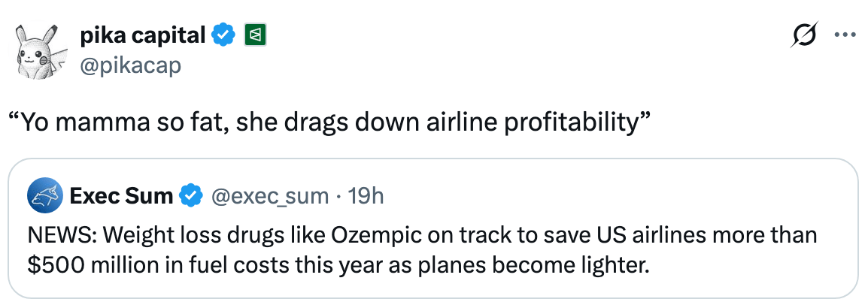The width and height of the screenshot is (868, 308).
Task: Visit the @pikacap handle
Action: click(129, 66)
